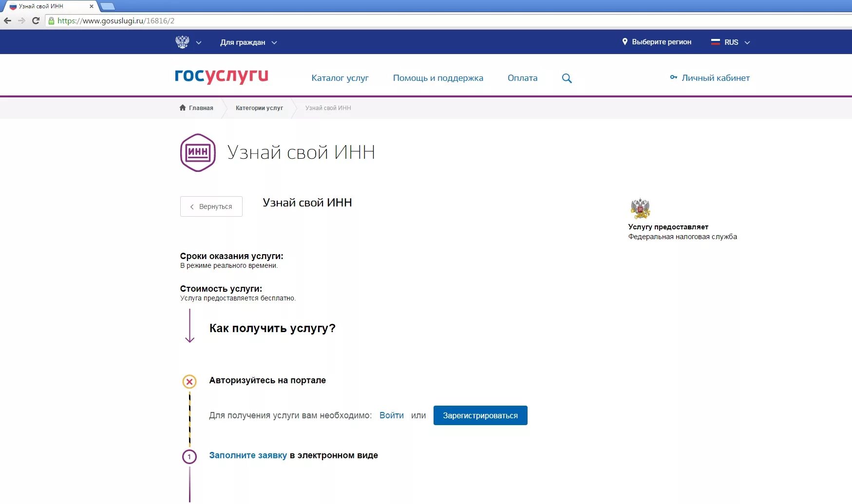Go to "Главная" breadcrumb
The height and width of the screenshot is (504, 852).
tap(201, 108)
